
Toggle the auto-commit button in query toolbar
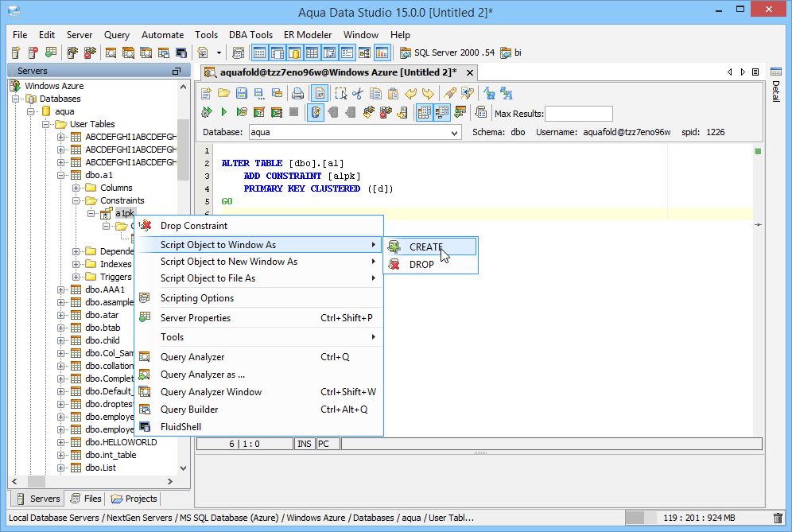316,112
